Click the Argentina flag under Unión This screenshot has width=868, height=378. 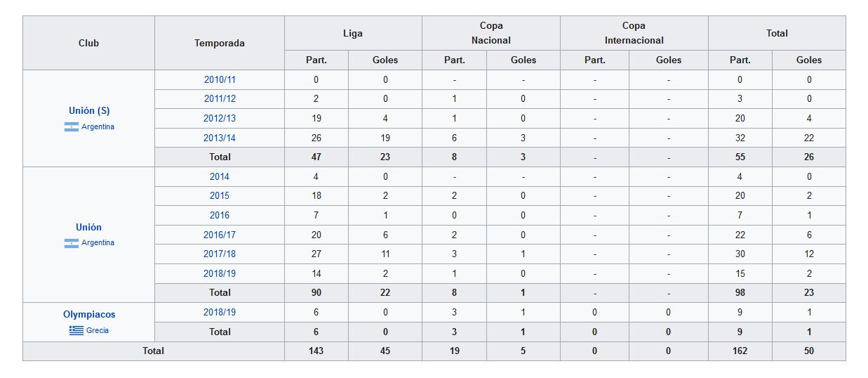point(71,243)
